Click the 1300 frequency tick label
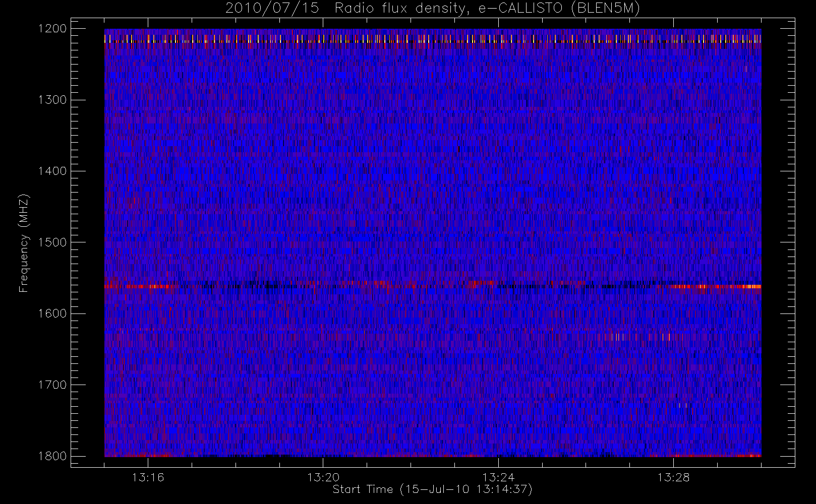Image resolution: width=816 pixels, height=504 pixels. pos(52,100)
